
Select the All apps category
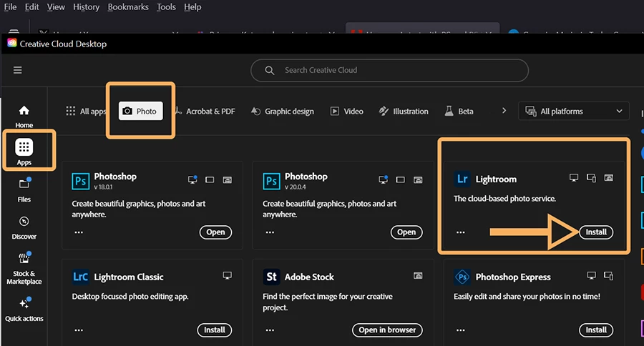[86, 112]
